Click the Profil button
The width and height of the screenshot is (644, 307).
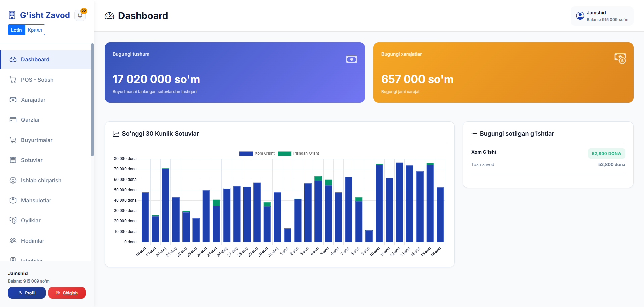pos(27,293)
